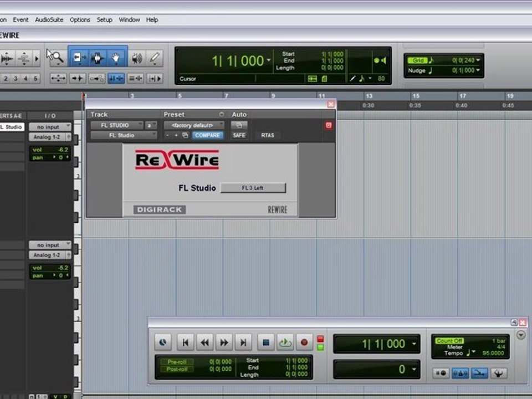
Task: Click the Online button in Transport window
Action: point(163,342)
